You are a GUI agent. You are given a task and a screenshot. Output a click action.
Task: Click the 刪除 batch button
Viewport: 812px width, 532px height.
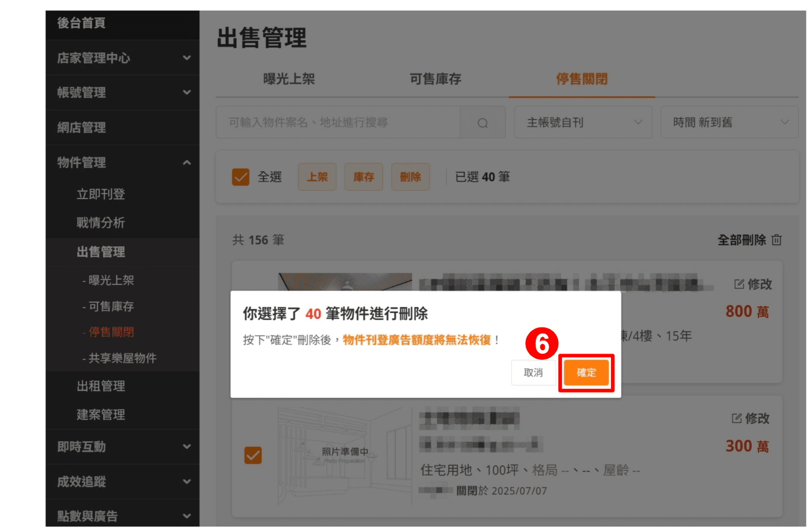411,177
